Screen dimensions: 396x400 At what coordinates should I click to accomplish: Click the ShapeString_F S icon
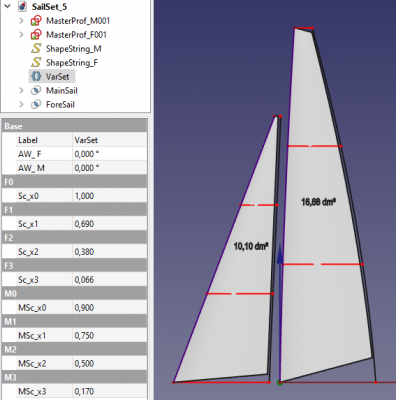tap(36, 62)
